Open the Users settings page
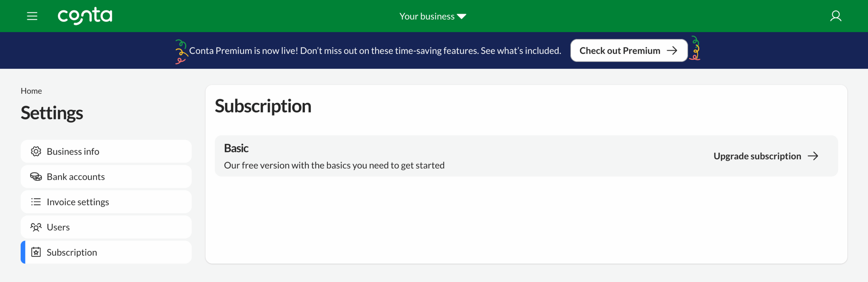Image resolution: width=868 pixels, height=282 pixels. tap(58, 227)
